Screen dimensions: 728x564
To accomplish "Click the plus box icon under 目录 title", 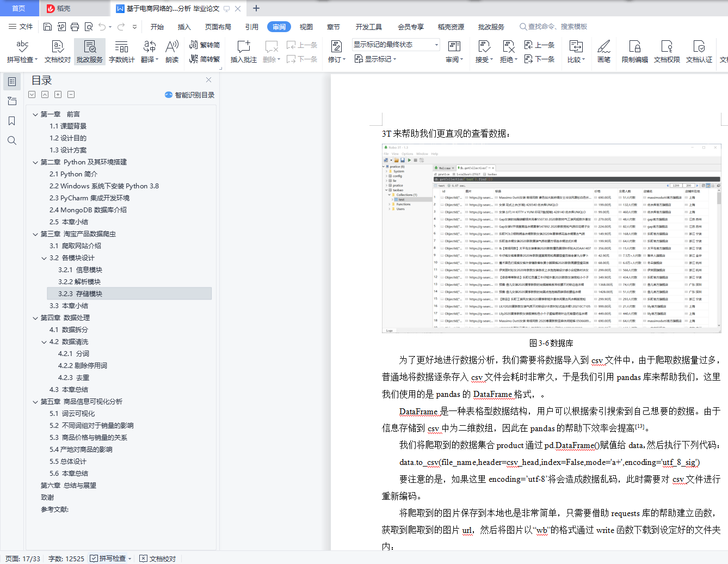I will [58, 95].
